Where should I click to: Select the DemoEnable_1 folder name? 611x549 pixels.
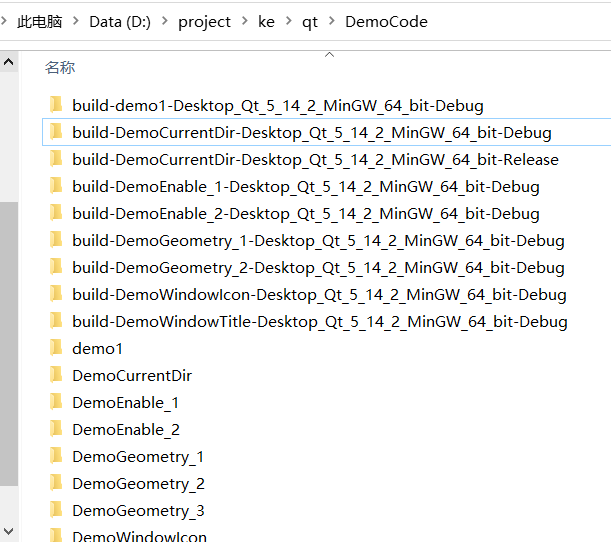(125, 403)
